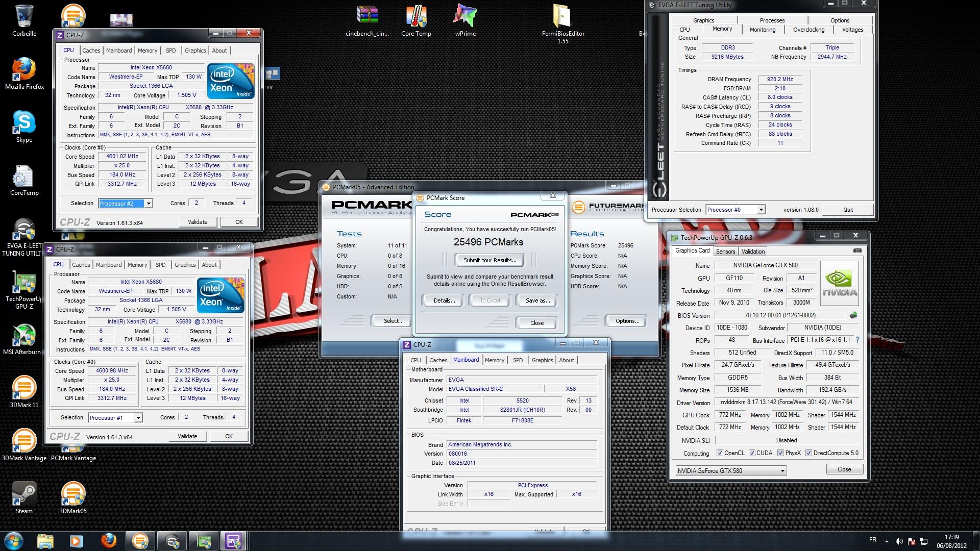Click the CPU-Z taskbar icon
This screenshot has width=980, height=551.
[233, 540]
